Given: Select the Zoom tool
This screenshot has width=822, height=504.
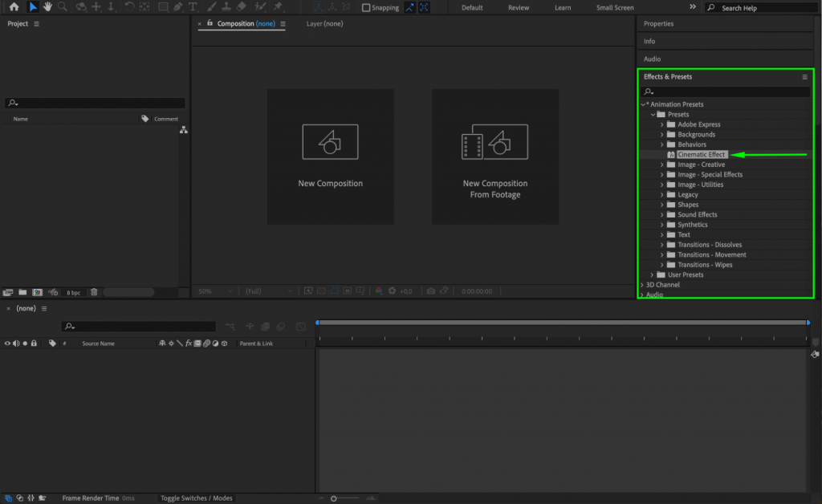Looking at the screenshot, I should pyautogui.click(x=63, y=7).
